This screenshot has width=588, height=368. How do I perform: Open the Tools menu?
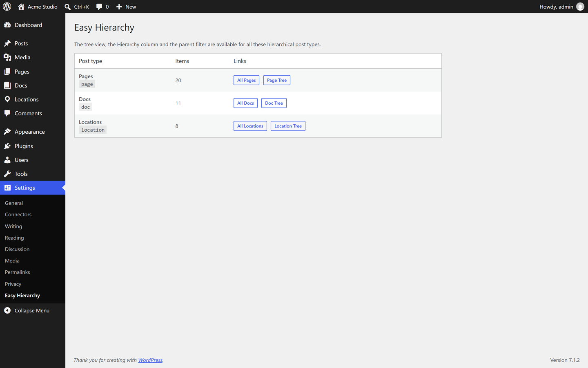tap(33, 174)
